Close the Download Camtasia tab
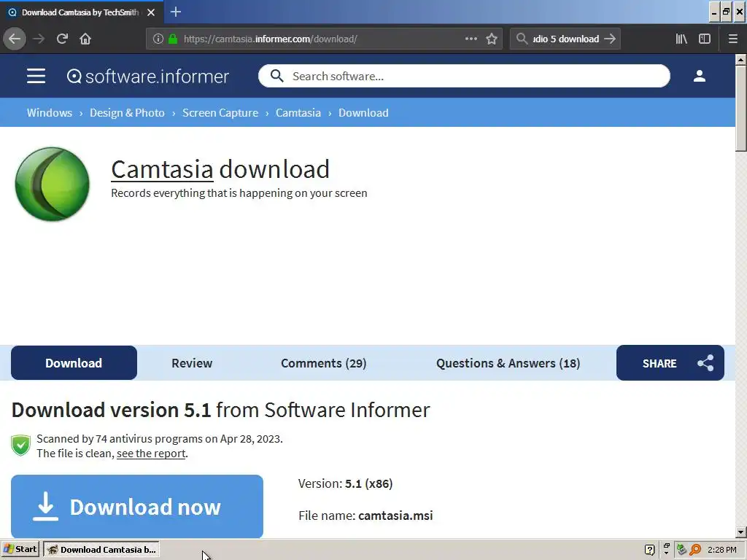Screen dimensions: 747x560 coord(151,12)
